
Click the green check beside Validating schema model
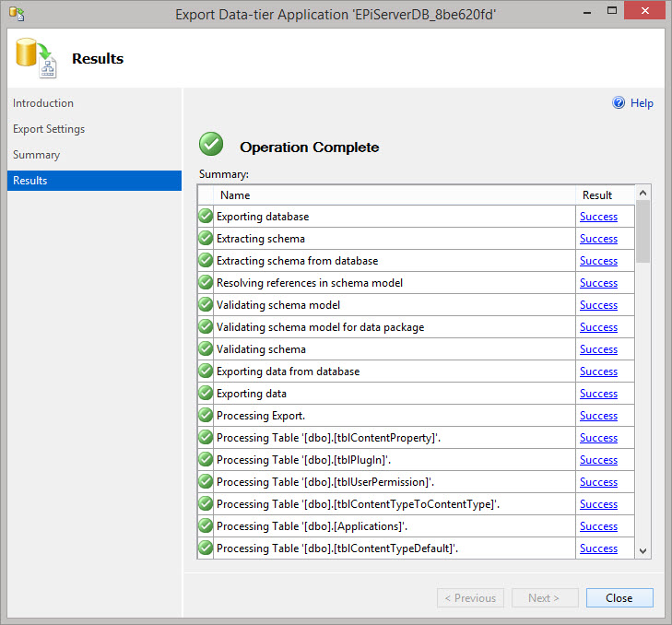tap(206, 305)
